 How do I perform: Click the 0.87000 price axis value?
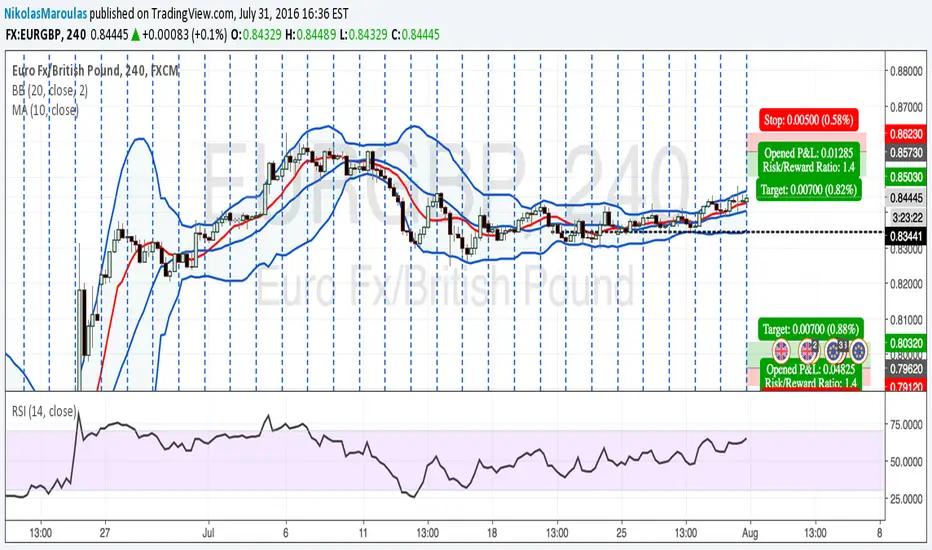click(x=906, y=107)
